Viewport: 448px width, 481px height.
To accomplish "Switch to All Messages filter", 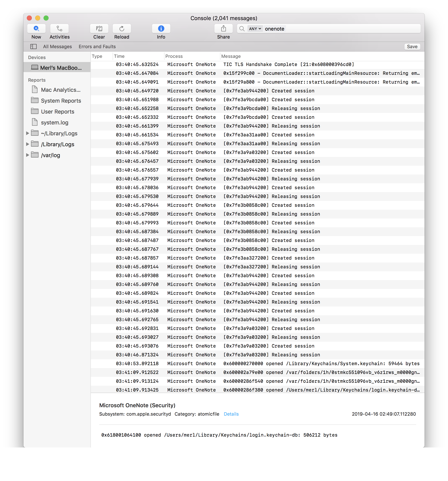I will point(57,47).
